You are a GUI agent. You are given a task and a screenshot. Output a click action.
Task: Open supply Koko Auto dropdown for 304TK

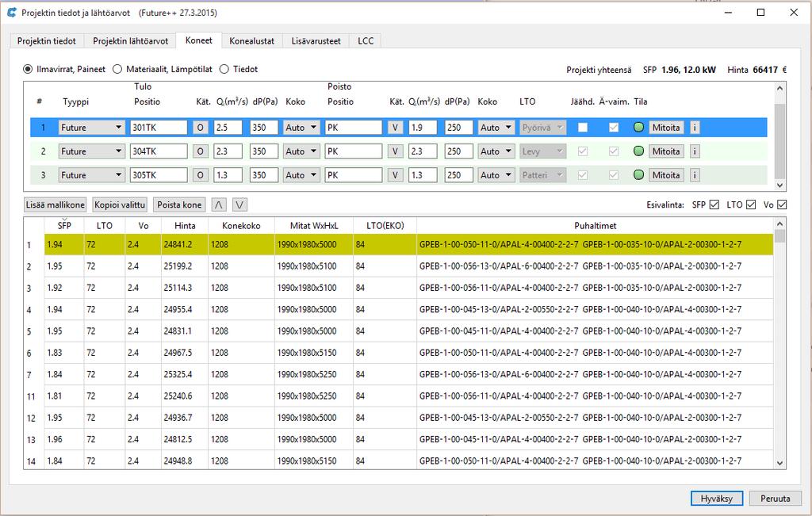pyautogui.click(x=301, y=151)
